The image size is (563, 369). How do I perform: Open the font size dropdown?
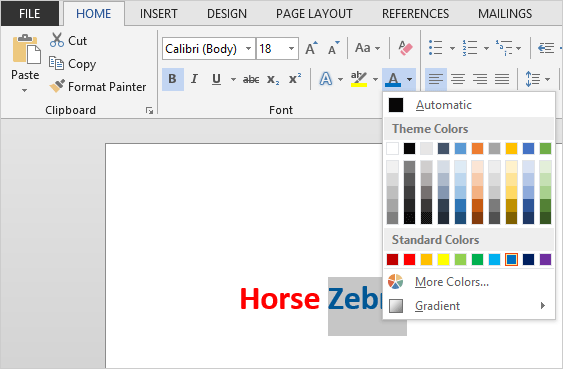tap(292, 48)
